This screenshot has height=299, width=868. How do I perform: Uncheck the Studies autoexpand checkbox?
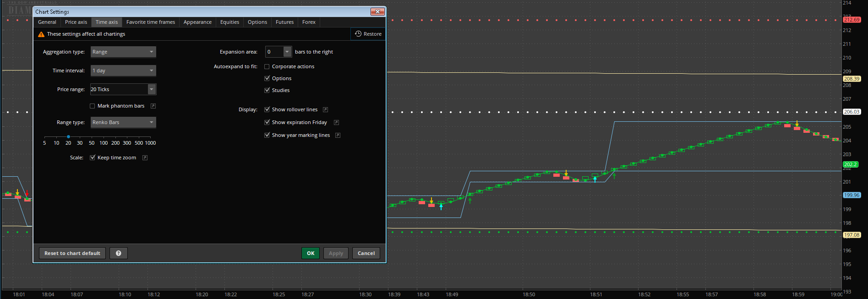(x=267, y=90)
